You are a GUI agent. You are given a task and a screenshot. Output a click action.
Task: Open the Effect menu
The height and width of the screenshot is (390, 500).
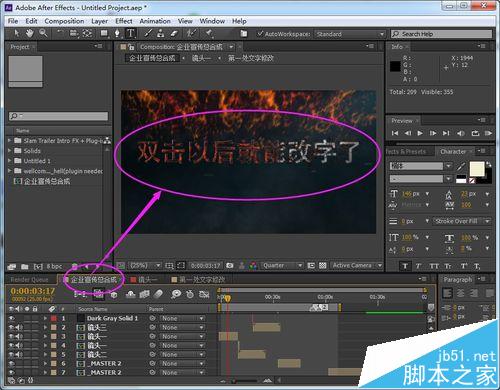(124, 21)
